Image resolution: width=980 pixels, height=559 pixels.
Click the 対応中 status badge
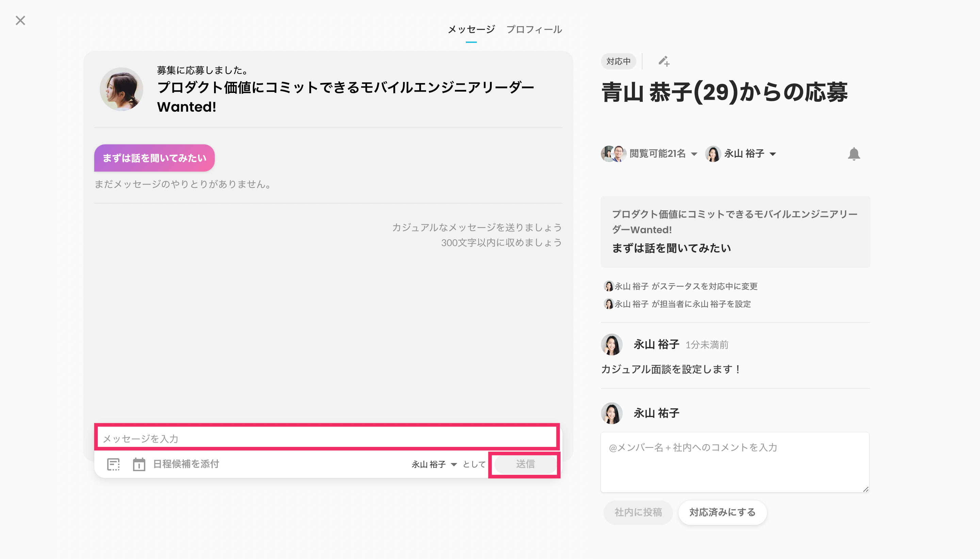point(618,61)
